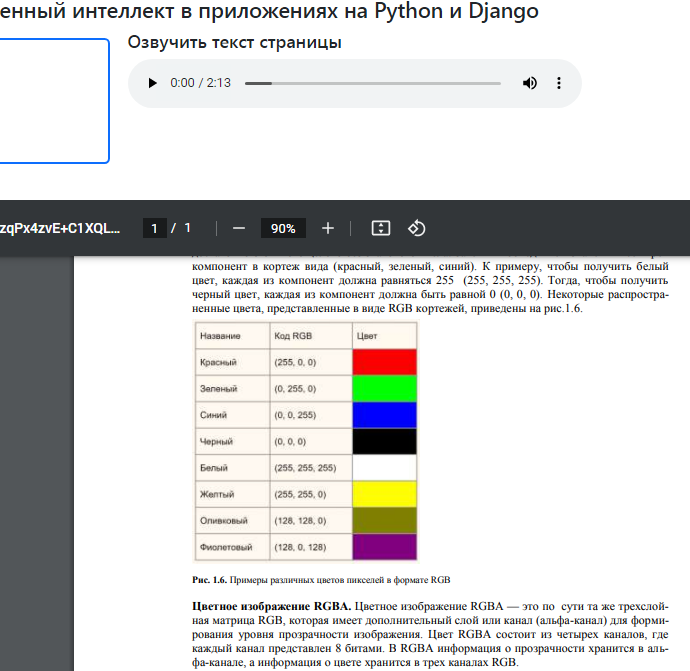Click the audio progress seek bar
Image resolution: width=690 pixels, height=671 pixels.
pyautogui.click(x=375, y=83)
